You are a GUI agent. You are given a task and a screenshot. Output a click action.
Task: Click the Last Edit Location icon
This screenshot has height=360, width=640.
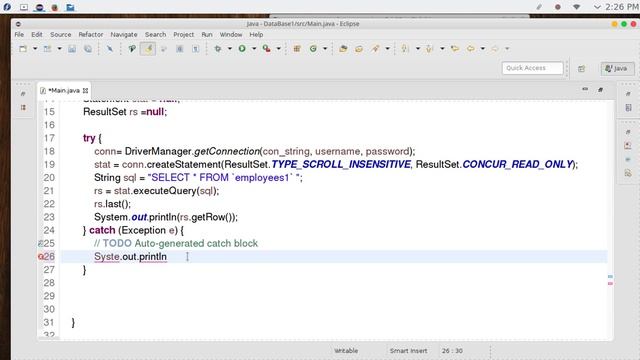point(455,49)
